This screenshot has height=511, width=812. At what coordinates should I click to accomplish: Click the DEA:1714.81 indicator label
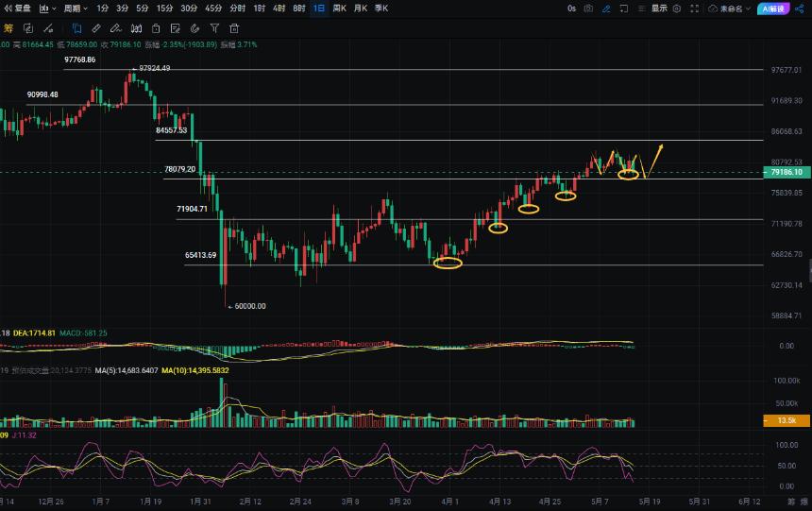point(34,332)
